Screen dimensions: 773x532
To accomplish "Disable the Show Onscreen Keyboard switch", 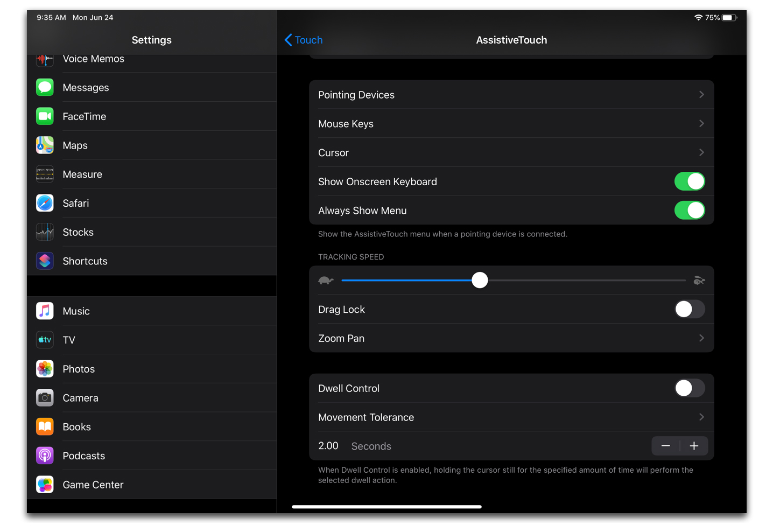I will pos(689,181).
